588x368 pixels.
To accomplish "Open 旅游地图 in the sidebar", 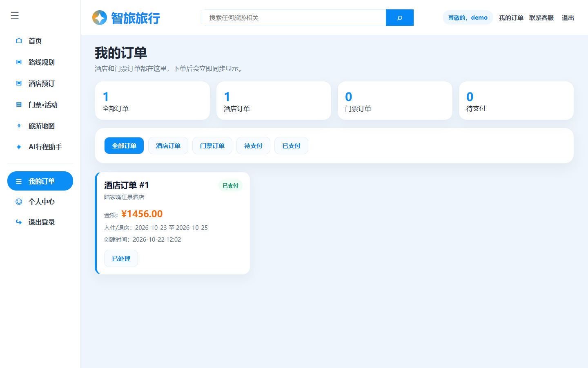I will (40, 126).
